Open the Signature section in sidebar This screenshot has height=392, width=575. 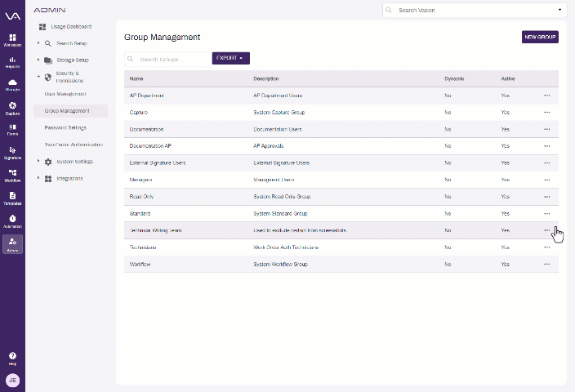pyautogui.click(x=12, y=153)
